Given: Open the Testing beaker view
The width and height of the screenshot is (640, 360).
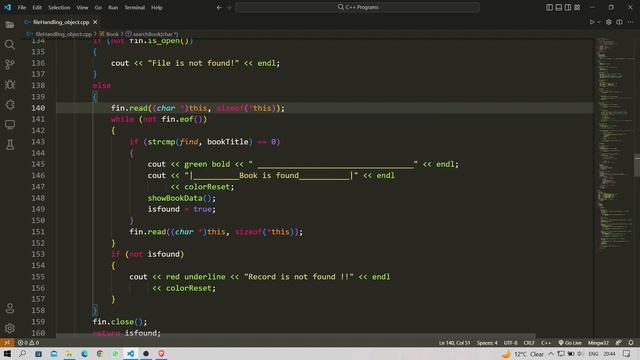Looking at the screenshot, I should 10,144.
